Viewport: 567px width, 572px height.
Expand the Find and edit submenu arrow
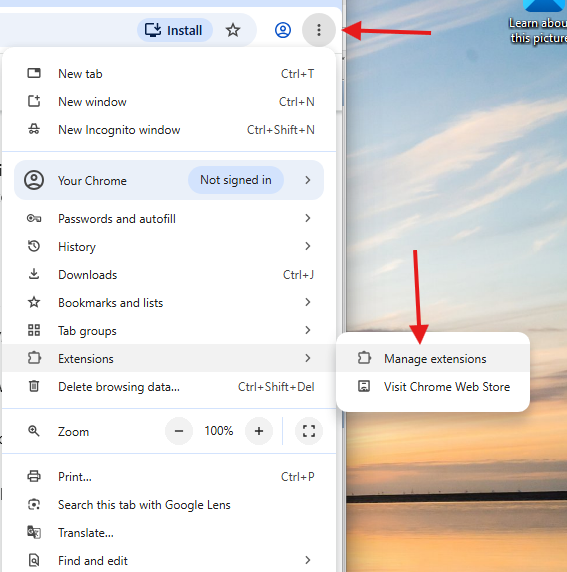tap(308, 560)
